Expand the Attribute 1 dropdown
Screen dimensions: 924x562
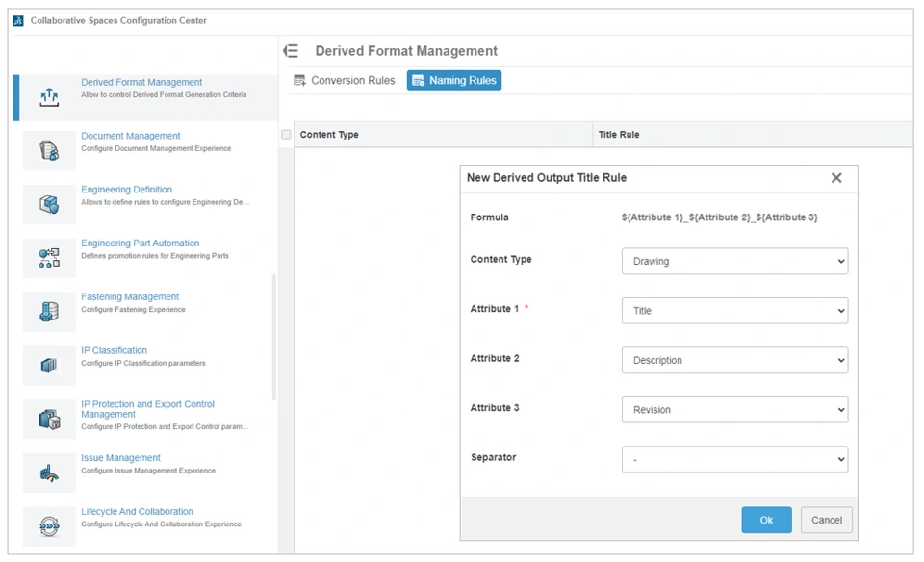pos(734,311)
